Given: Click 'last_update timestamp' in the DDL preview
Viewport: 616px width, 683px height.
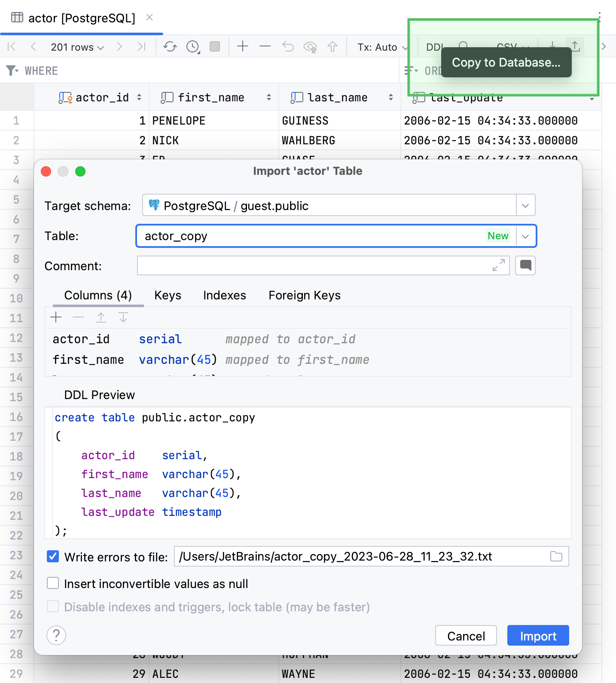Looking at the screenshot, I should (151, 512).
